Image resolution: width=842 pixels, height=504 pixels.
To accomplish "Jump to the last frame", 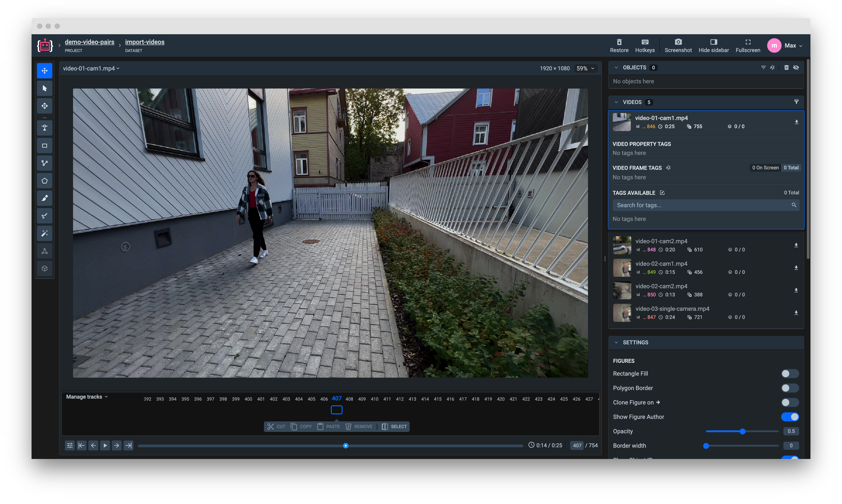I will coord(128,445).
